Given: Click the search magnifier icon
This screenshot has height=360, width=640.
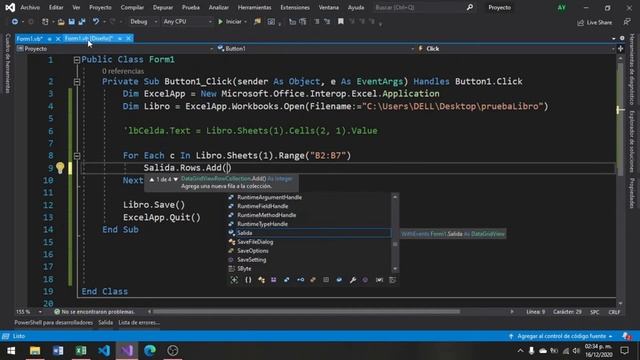Looking at the screenshot, I should coord(470,7).
